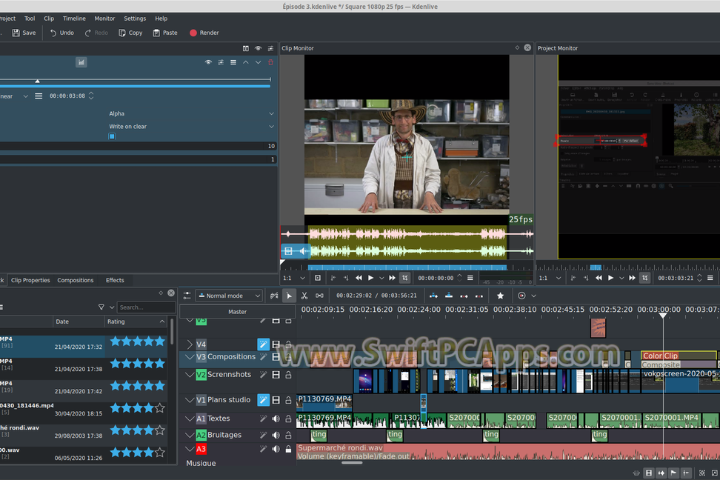Play the Project Monitor
This screenshot has height=480, width=720.
point(611,278)
